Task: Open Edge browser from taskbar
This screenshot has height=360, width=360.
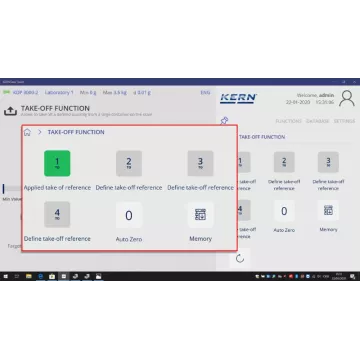Action: coord(40,276)
